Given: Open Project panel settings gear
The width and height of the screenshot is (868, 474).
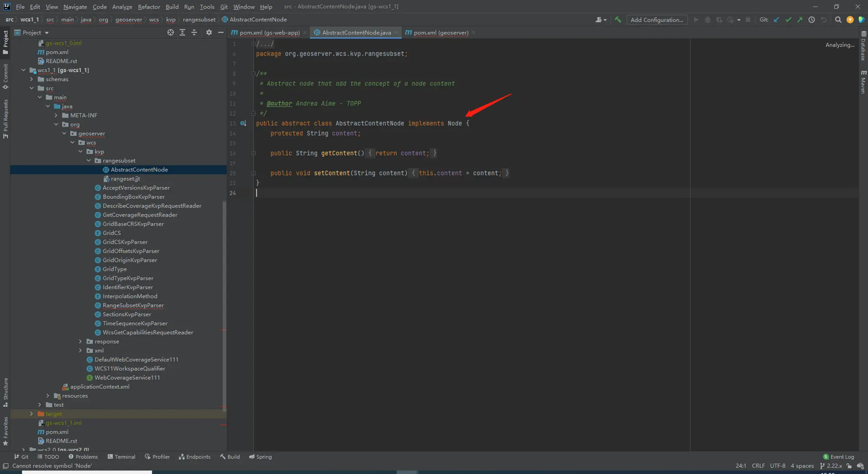Looking at the screenshot, I should click(x=209, y=33).
